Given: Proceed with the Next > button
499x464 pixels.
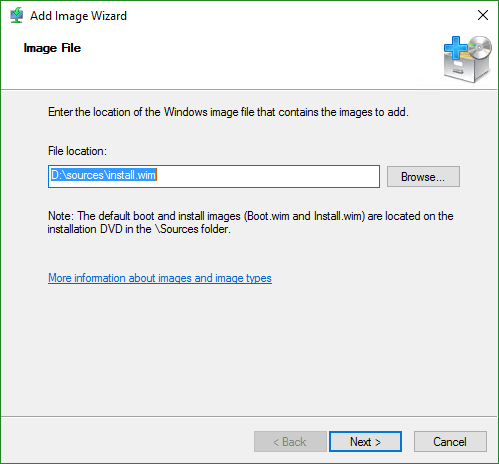Looking at the screenshot, I should 365,442.
